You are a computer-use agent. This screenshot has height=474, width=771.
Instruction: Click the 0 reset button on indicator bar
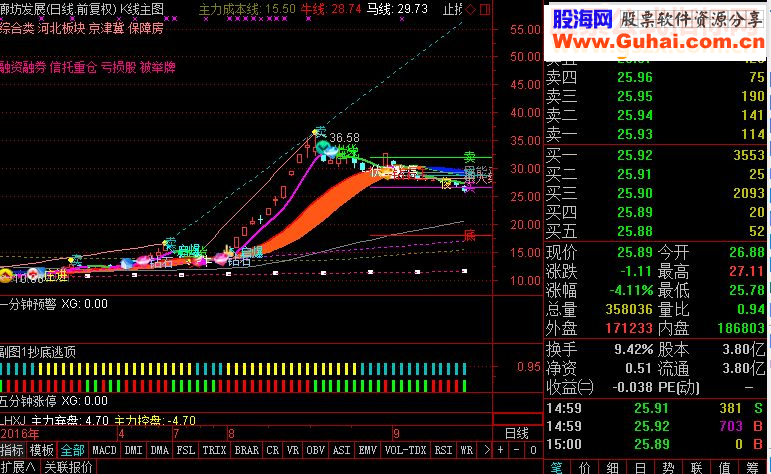533,450
